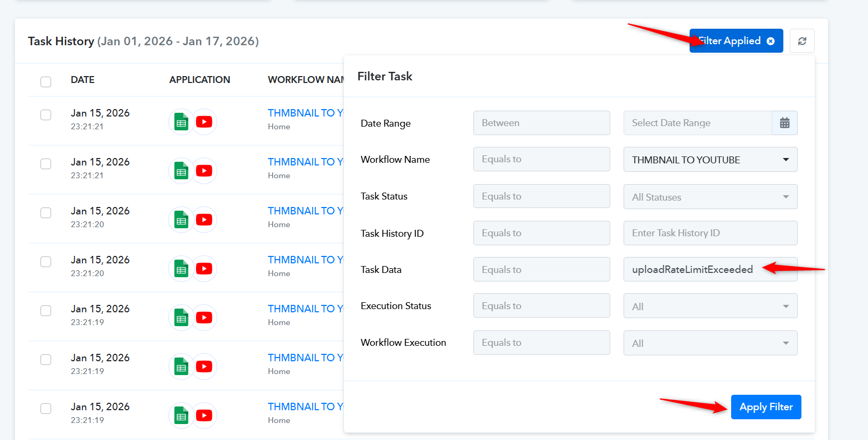868x440 pixels.
Task: Select checkbox for the last visible task row
Action: tap(46, 409)
